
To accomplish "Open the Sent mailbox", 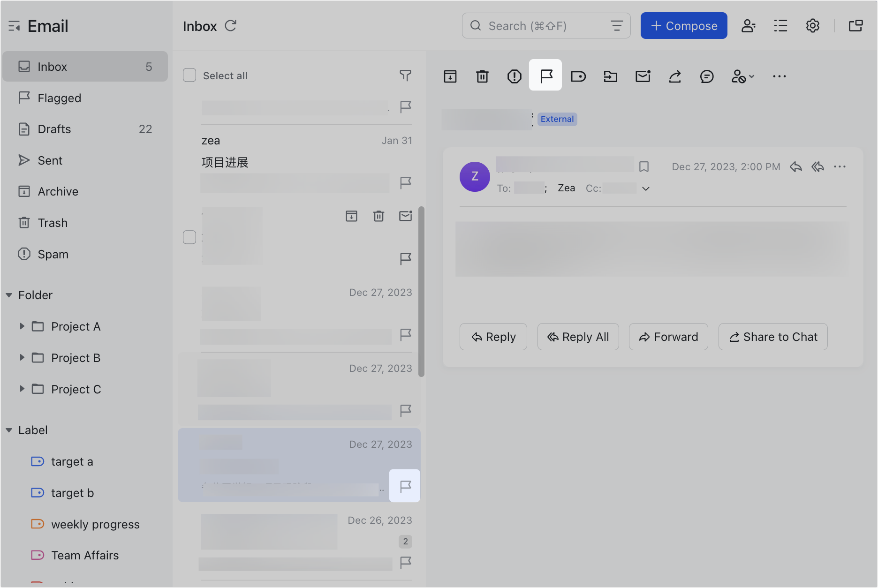I will point(49,160).
